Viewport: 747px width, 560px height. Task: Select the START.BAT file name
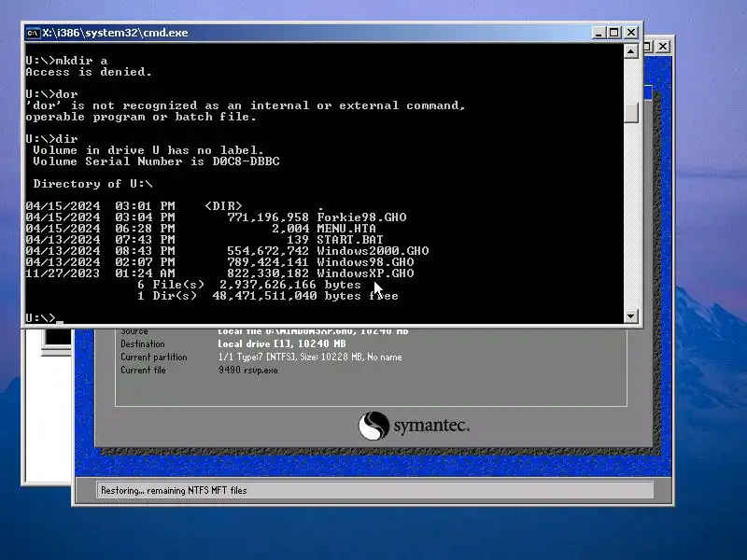350,240
